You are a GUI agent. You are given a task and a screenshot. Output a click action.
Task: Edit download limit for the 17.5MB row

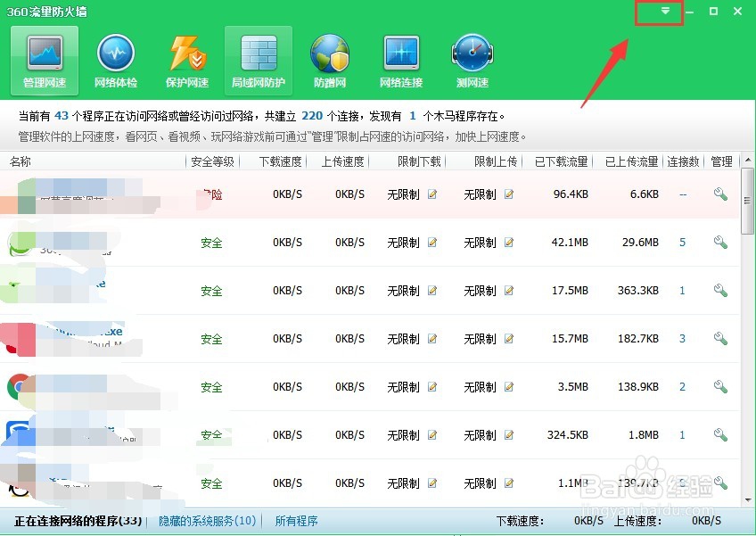pyautogui.click(x=432, y=291)
